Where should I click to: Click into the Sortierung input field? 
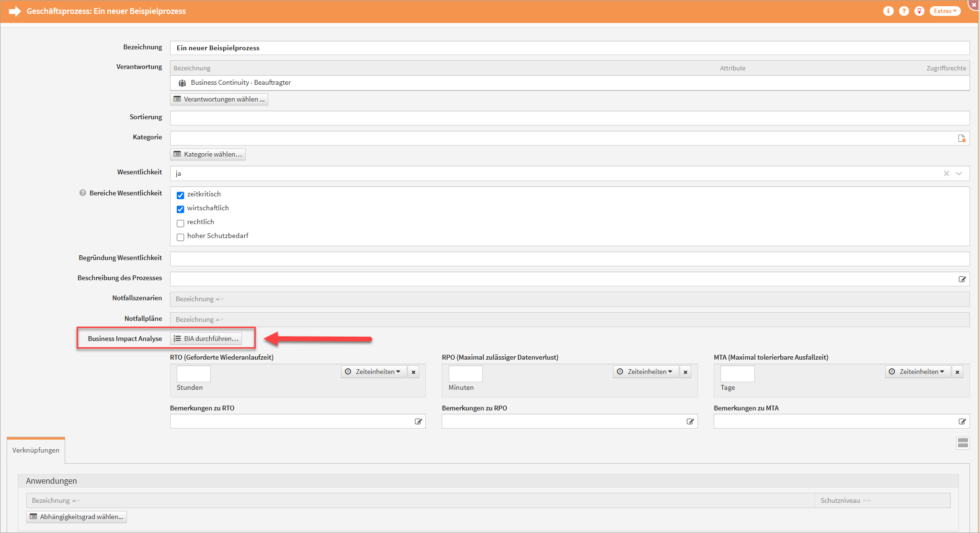(569, 118)
